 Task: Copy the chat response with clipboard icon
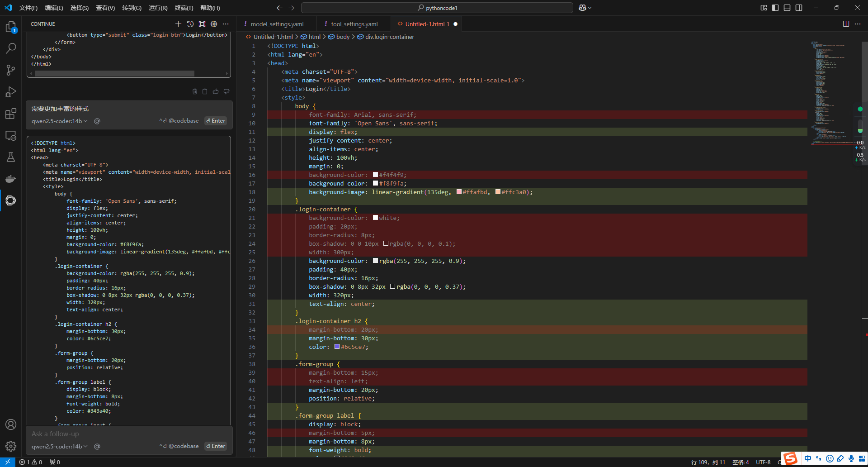(205, 91)
